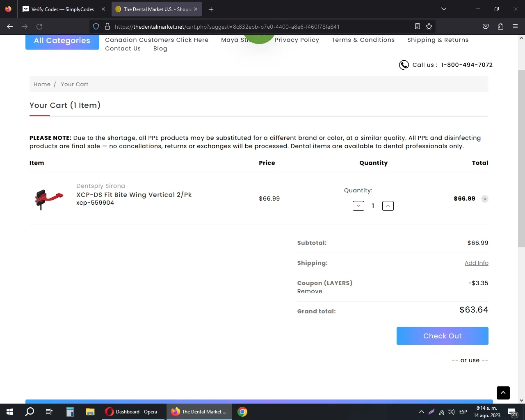Open Terms & Conditions page

point(363,40)
